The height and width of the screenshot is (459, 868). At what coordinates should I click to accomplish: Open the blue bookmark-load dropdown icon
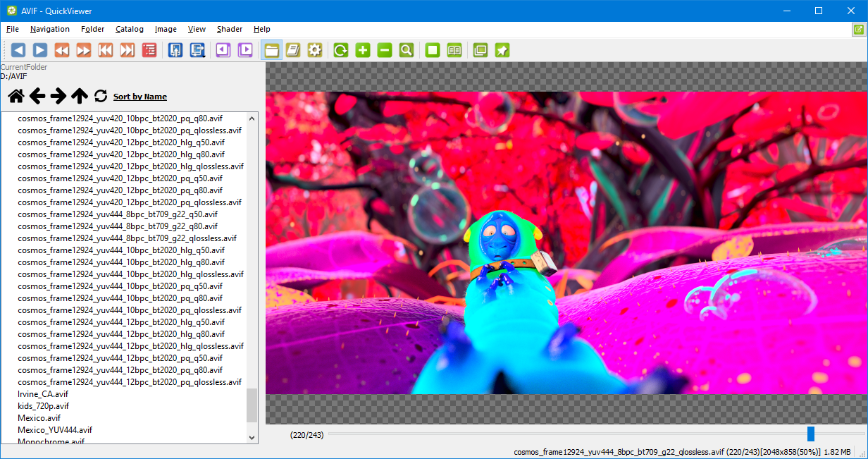[x=197, y=50]
